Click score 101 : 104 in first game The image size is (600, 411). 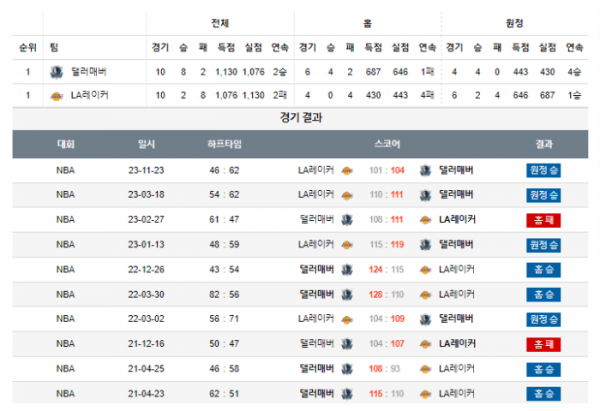click(386, 170)
